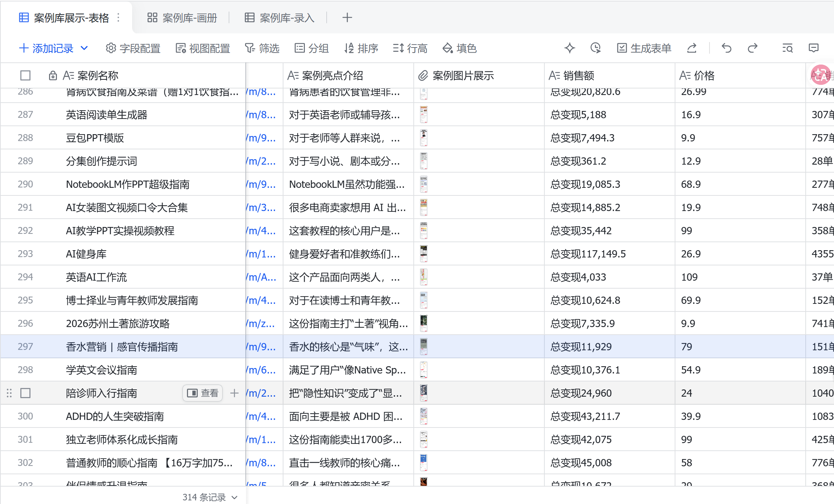
Task: Open the AI sparkle assistant icon
Action: [x=569, y=48]
